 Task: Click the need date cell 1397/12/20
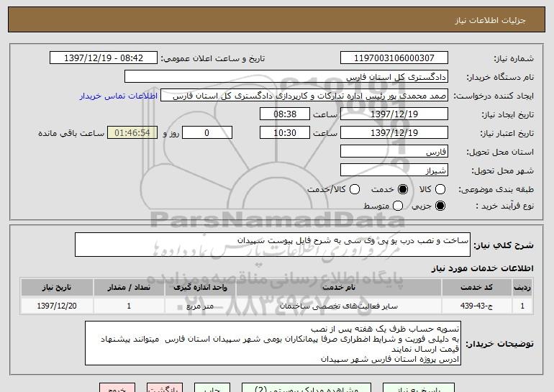pyautogui.click(x=57, y=306)
